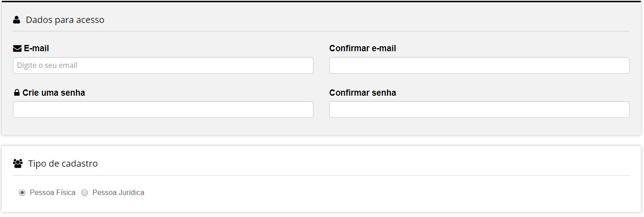Click the Confirmar senha input field
Image resolution: width=644 pixels, height=217 pixels.
coord(479,110)
